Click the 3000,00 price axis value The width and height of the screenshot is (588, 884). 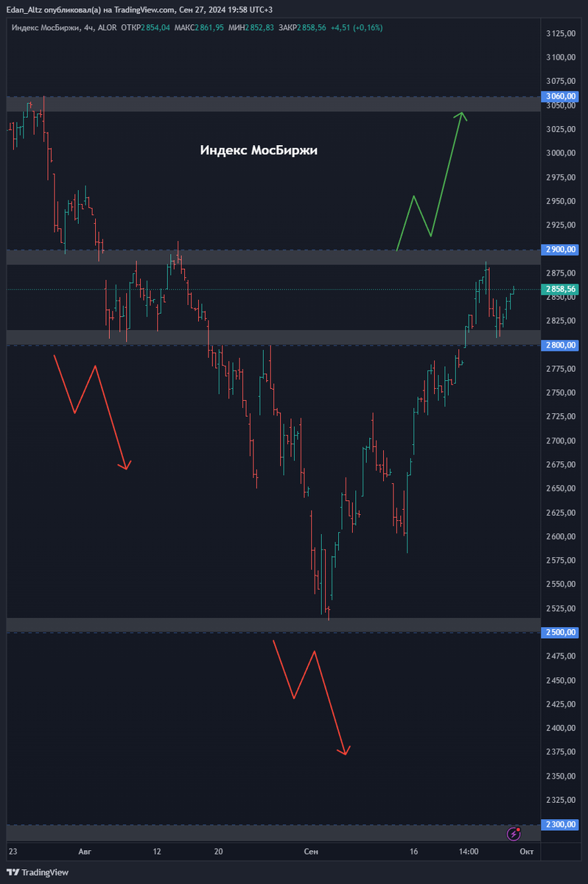(561, 153)
